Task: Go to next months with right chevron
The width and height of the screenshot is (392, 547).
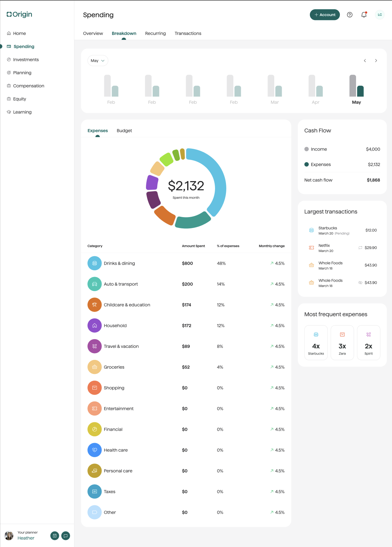Action: pos(376,61)
